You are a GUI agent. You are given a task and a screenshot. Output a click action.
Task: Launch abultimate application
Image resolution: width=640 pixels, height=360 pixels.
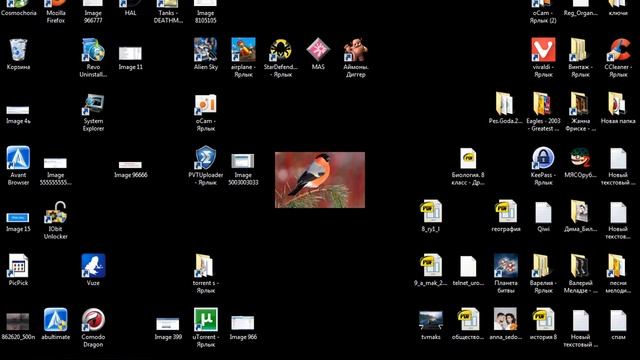click(56, 320)
